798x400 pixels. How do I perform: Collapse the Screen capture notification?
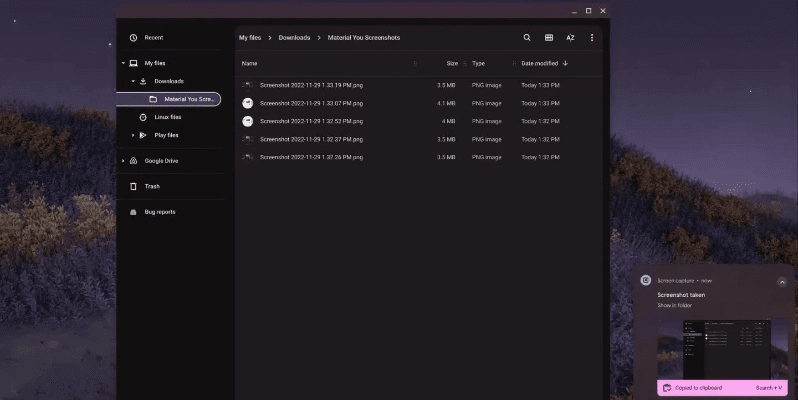coord(781,282)
